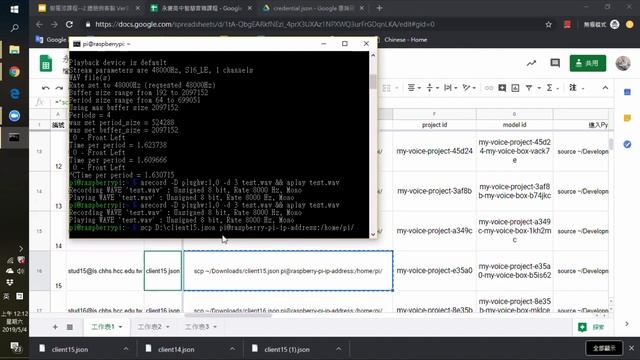
Task: Open the 工作表3 tab dropdown arrow
Action: tap(215, 327)
